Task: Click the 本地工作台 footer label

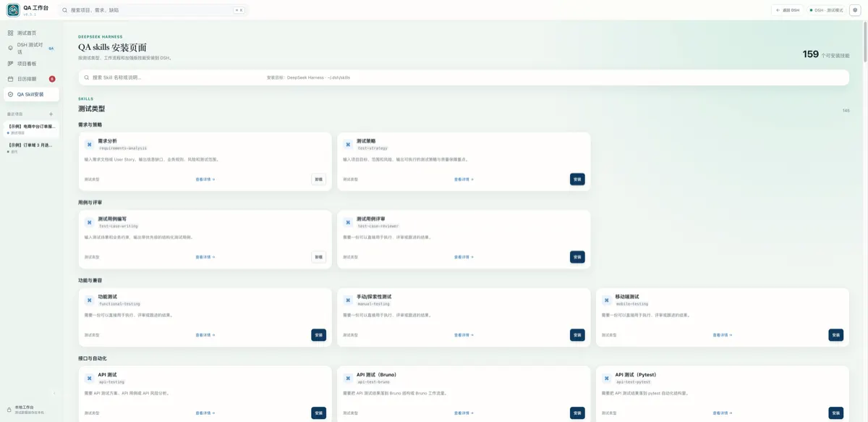Action: pos(25,408)
